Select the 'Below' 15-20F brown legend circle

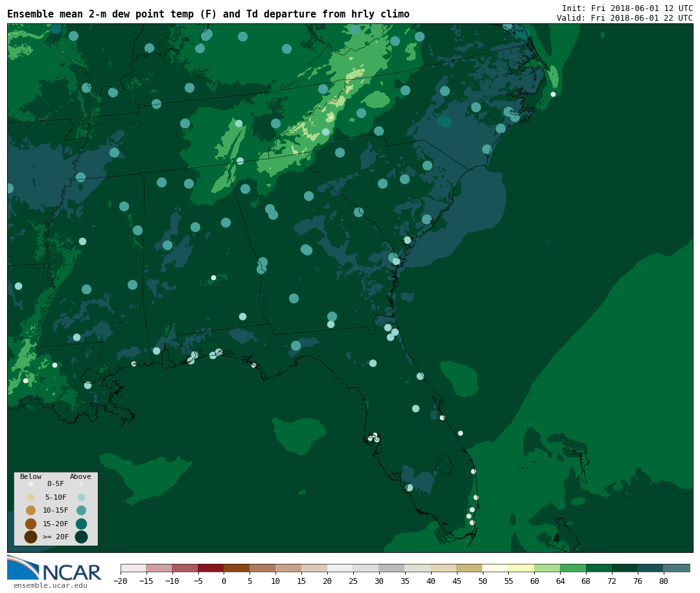(30, 524)
